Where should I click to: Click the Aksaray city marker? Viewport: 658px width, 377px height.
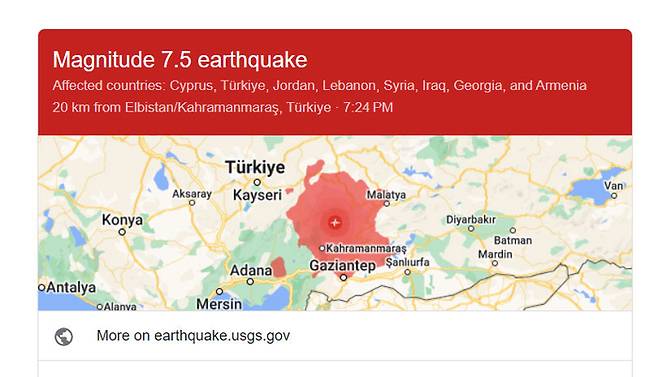192,203
